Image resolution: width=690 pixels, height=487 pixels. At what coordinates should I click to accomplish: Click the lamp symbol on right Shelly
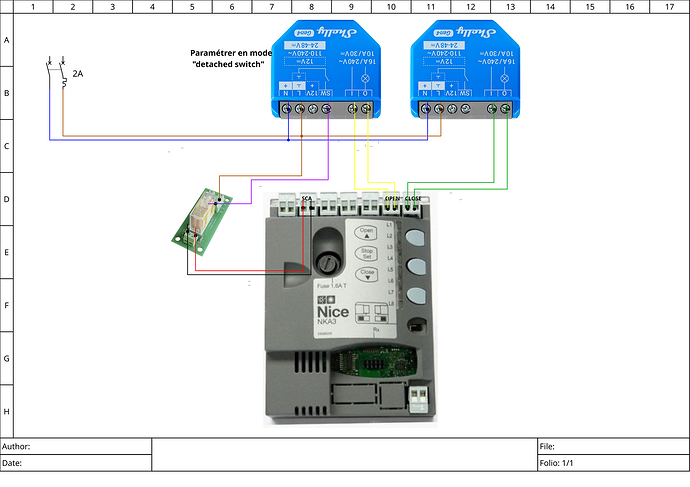point(505,79)
